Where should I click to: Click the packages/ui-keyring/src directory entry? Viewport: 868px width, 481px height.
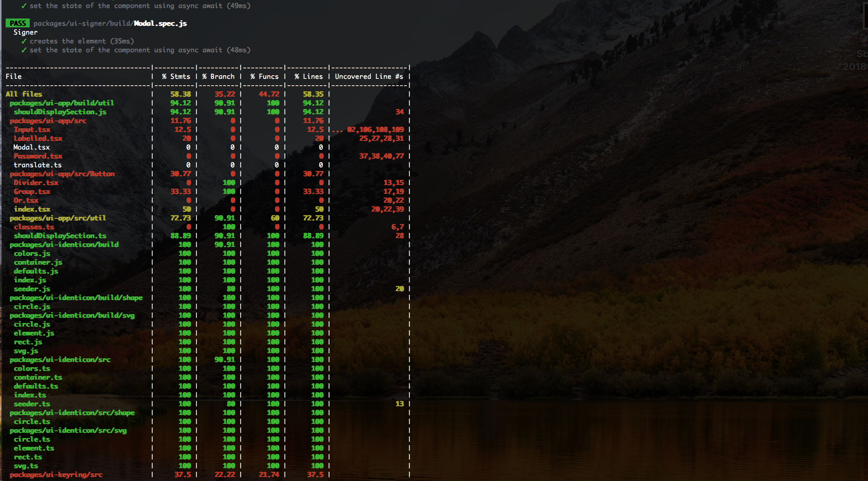(56, 475)
